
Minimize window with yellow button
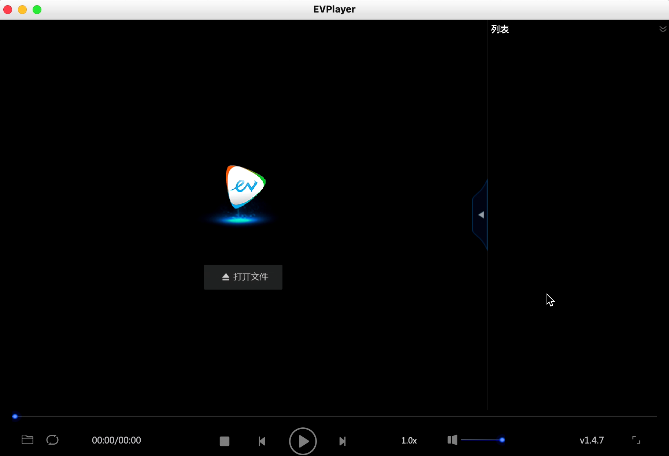pyautogui.click(x=22, y=9)
